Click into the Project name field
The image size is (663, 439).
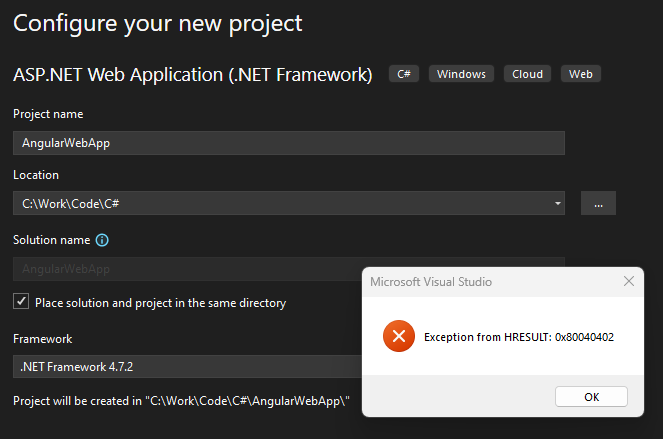[289, 143]
